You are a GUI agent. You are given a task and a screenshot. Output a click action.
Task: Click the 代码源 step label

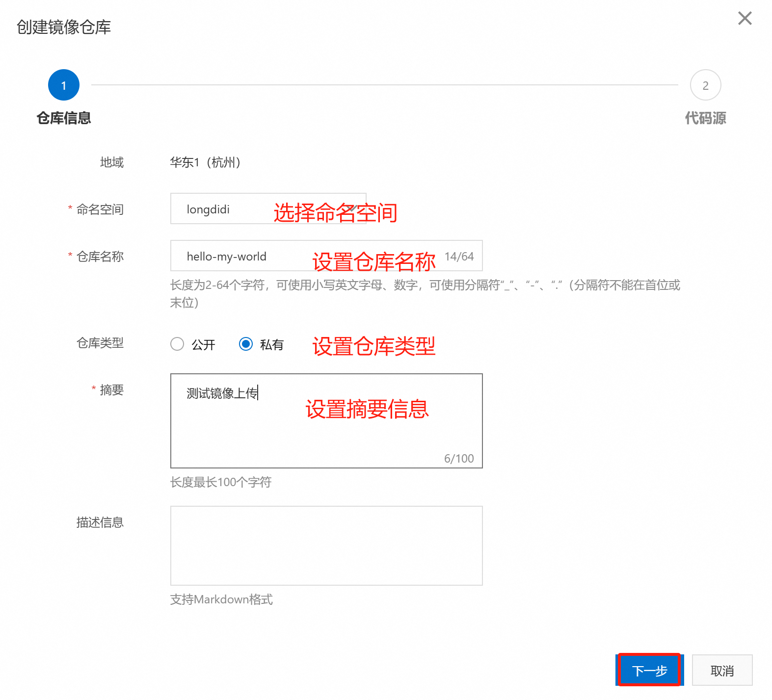click(705, 118)
